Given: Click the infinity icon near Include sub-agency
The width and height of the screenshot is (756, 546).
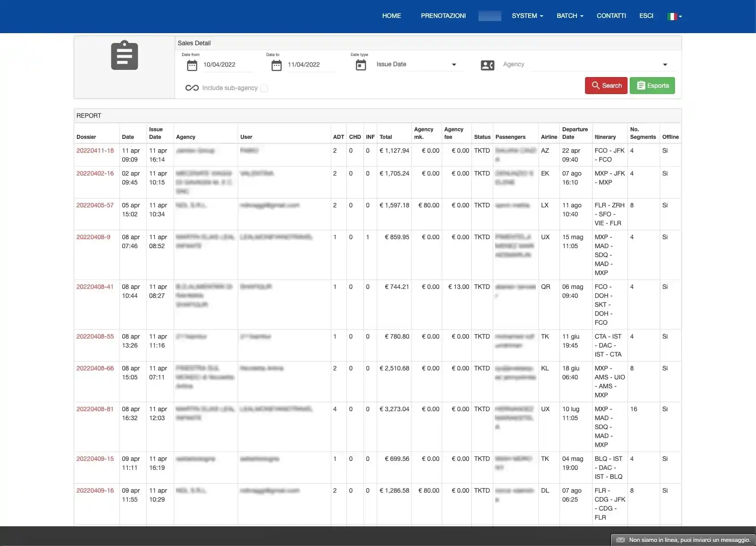Looking at the screenshot, I should (192, 88).
